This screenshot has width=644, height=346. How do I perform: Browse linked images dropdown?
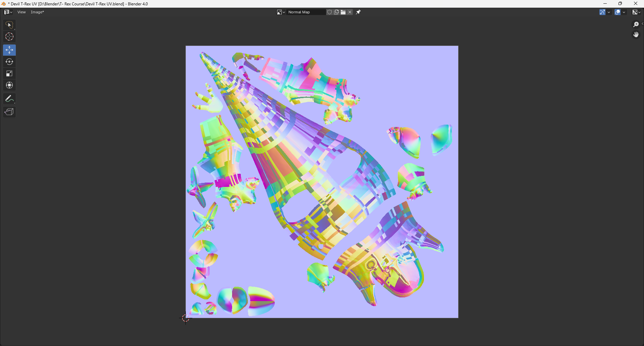[281, 12]
